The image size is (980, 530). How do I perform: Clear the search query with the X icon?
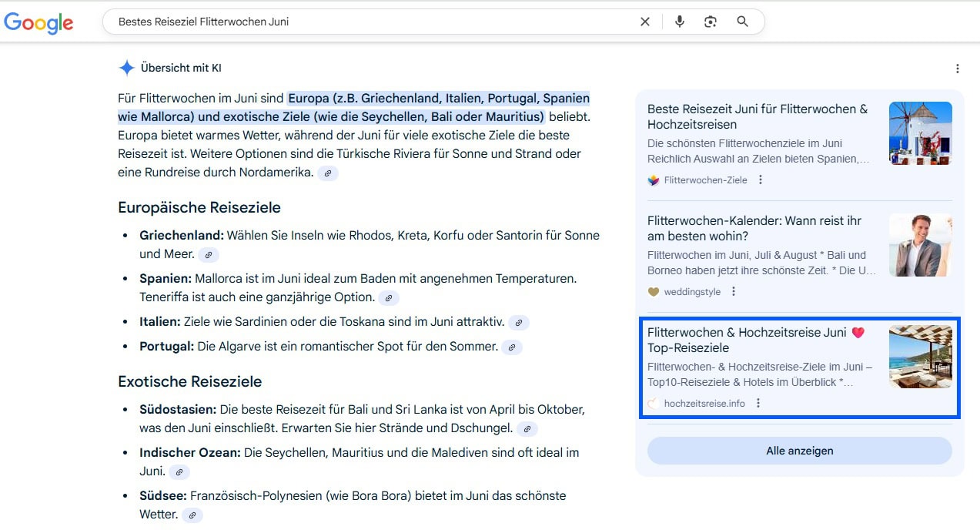tap(645, 22)
